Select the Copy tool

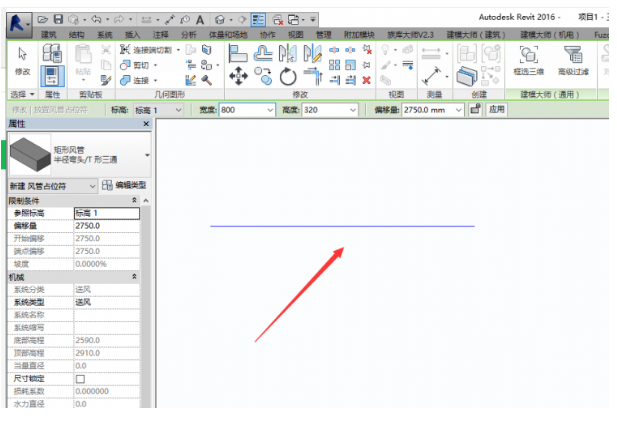click(x=263, y=76)
